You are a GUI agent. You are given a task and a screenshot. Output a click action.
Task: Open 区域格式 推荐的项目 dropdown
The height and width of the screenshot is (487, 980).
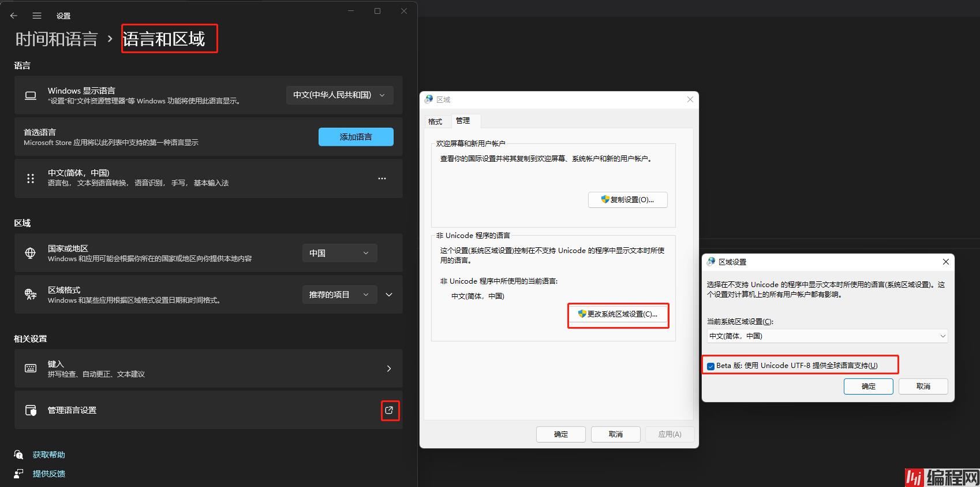(x=339, y=295)
